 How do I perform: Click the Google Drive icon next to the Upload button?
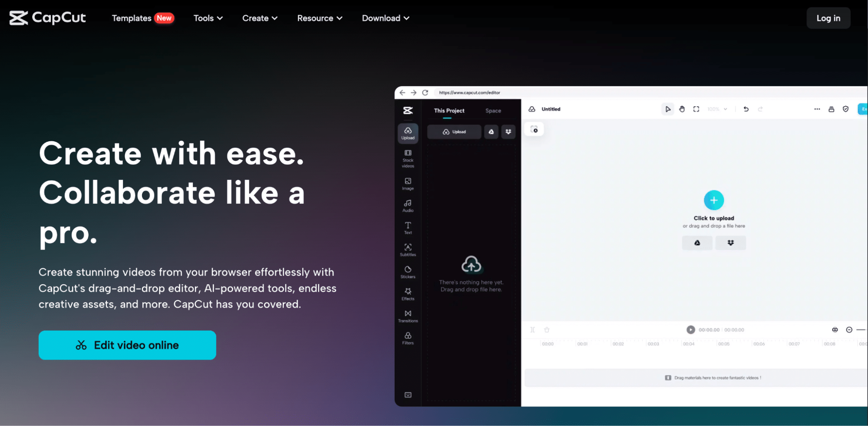point(491,132)
